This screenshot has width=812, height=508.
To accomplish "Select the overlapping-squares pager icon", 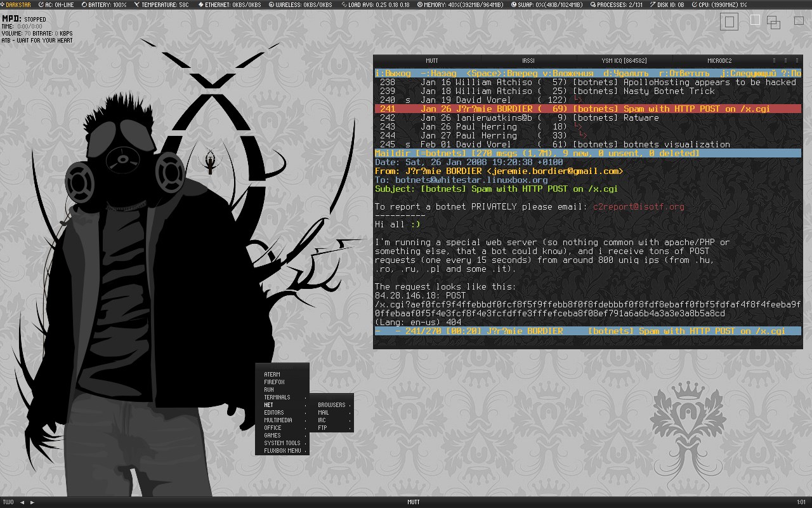I will (x=773, y=22).
